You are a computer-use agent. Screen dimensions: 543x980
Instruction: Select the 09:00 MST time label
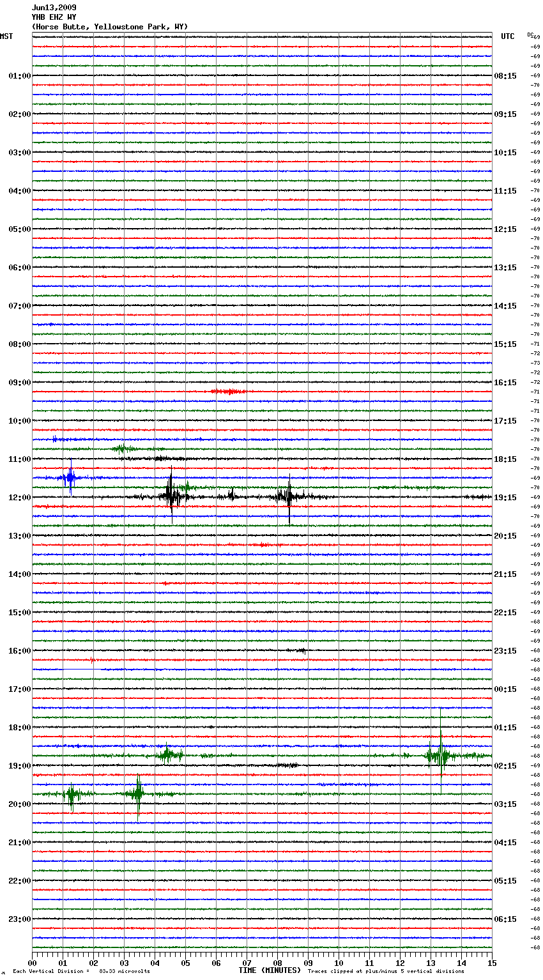pyautogui.click(x=20, y=383)
